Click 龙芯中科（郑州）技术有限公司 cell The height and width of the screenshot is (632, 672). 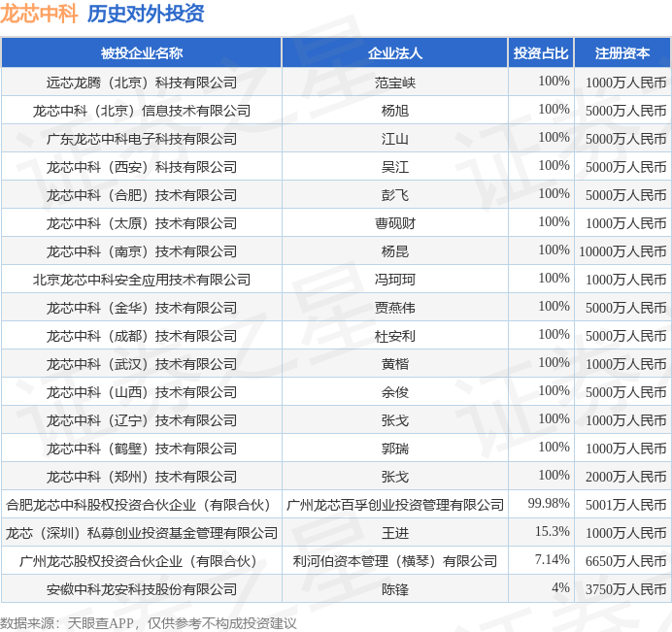(142, 477)
